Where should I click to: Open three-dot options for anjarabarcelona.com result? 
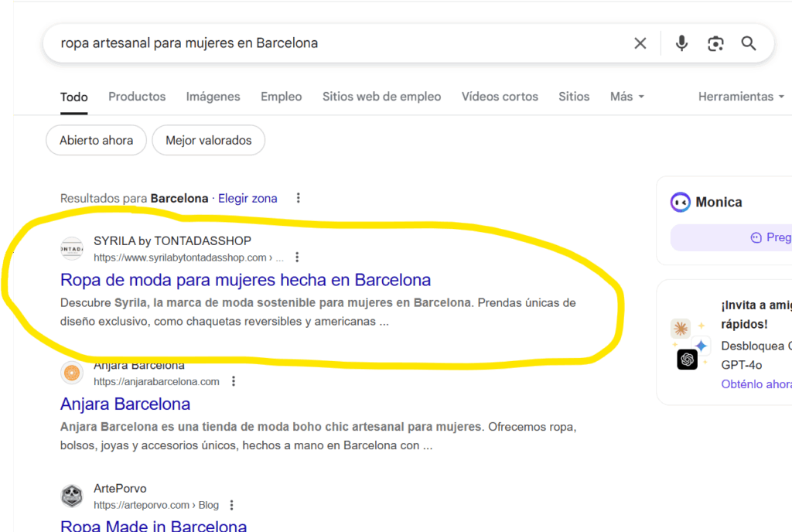(234, 381)
